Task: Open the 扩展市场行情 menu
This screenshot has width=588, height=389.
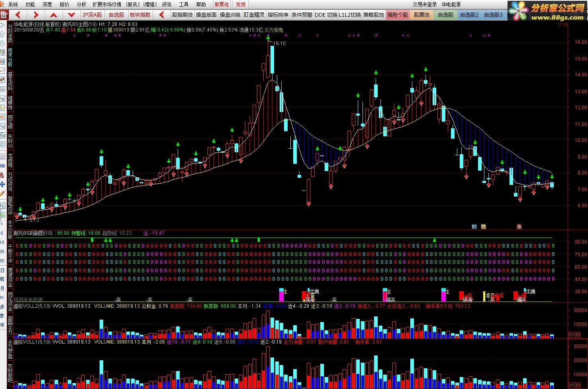Action: [x=107, y=4]
